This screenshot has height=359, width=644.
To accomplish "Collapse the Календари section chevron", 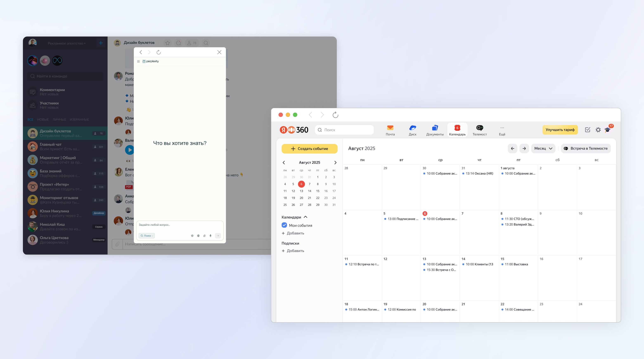I will 305,217.
